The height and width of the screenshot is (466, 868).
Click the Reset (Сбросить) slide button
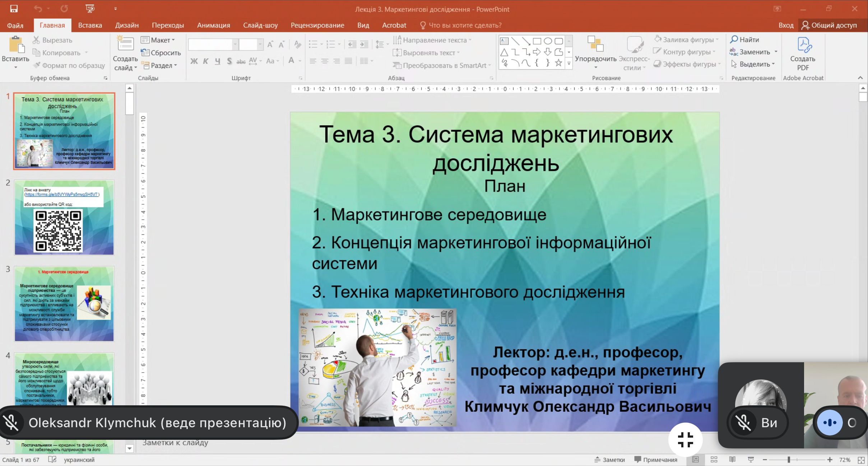[161, 53]
